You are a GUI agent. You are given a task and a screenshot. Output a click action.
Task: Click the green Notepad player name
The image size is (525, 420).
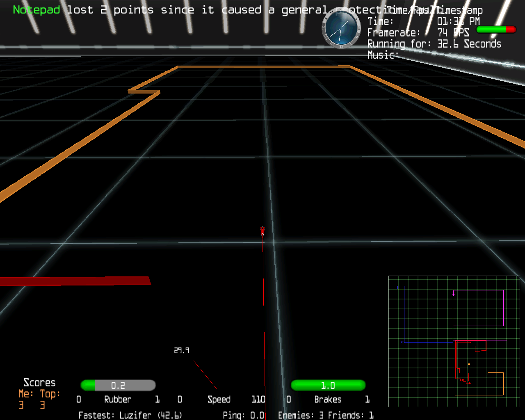point(37,10)
